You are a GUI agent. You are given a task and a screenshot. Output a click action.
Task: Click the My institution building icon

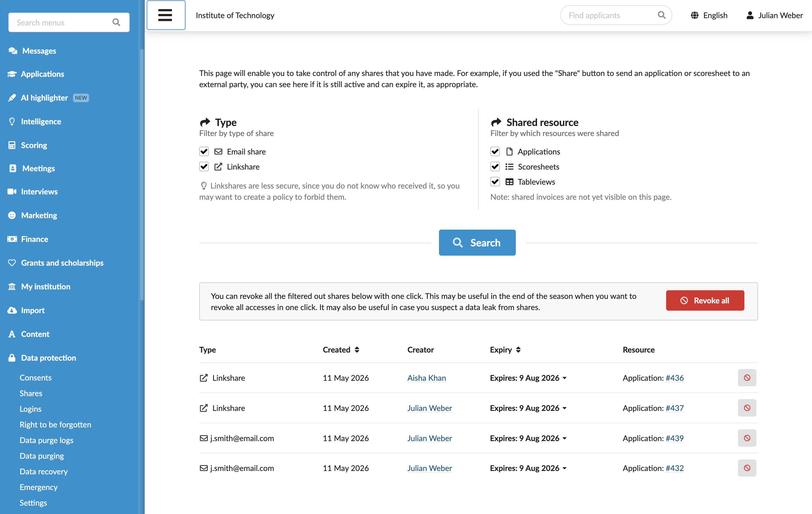click(12, 287)
